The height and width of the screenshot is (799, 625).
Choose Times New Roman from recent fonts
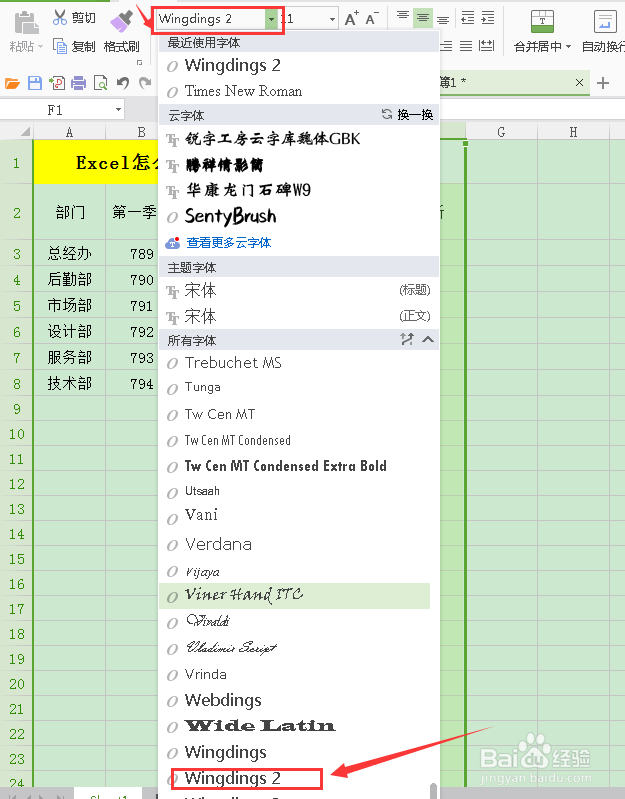point(298,91)
